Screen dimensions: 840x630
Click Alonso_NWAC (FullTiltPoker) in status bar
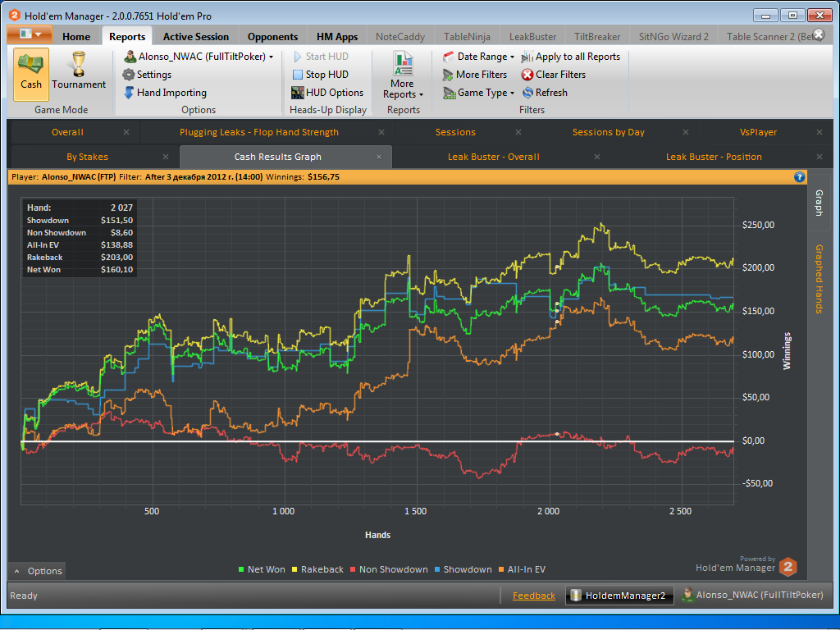coord(753,596)
